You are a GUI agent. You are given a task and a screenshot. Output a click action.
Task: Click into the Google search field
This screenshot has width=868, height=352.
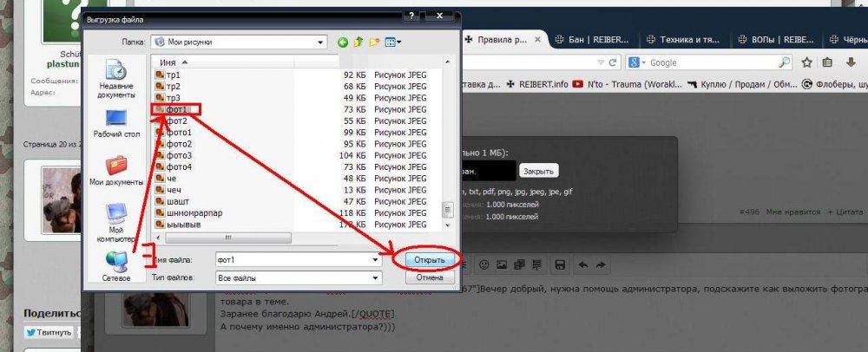pyautogui.click(x=713, y=62)
